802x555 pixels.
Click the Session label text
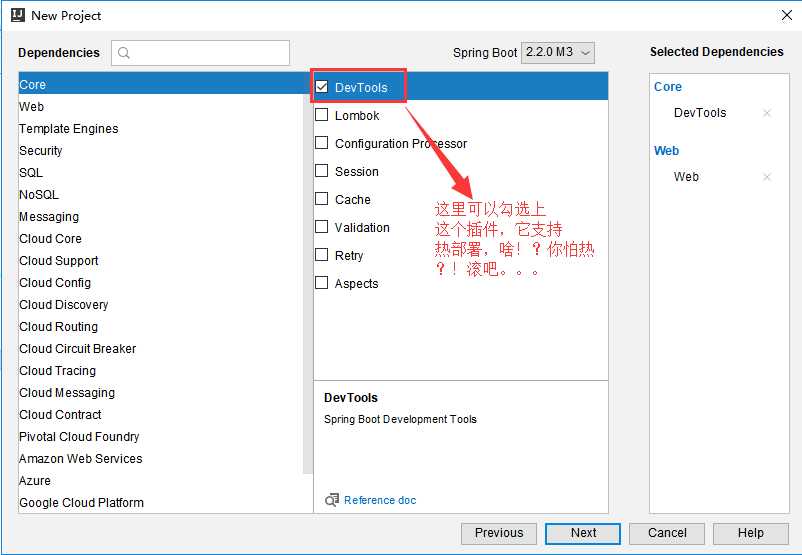(357, 171)
